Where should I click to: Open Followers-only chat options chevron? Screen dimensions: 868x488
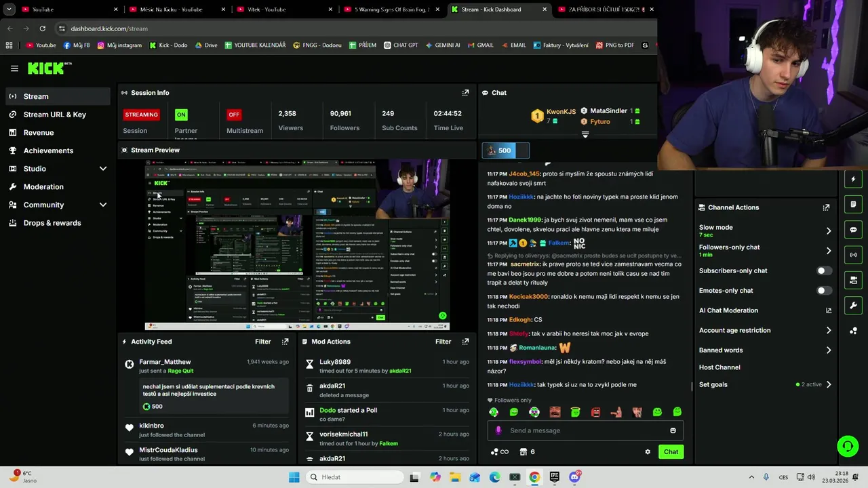[828, 251]
